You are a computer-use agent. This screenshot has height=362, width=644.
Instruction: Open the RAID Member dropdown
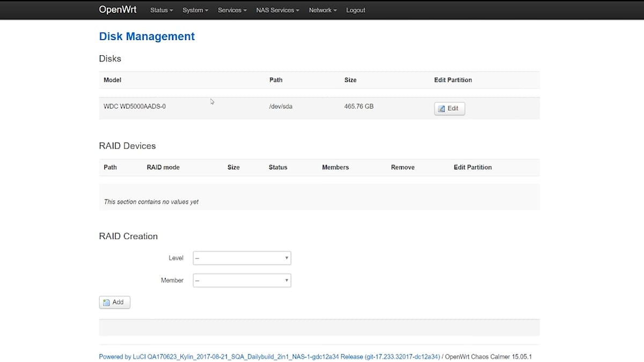[241, 280]
